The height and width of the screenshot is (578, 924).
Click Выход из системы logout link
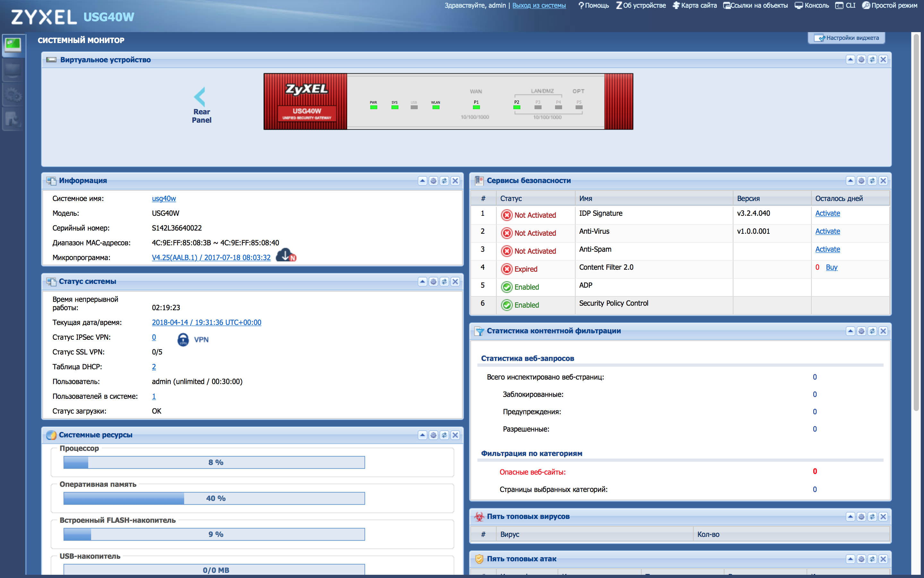tap(539, 5)
